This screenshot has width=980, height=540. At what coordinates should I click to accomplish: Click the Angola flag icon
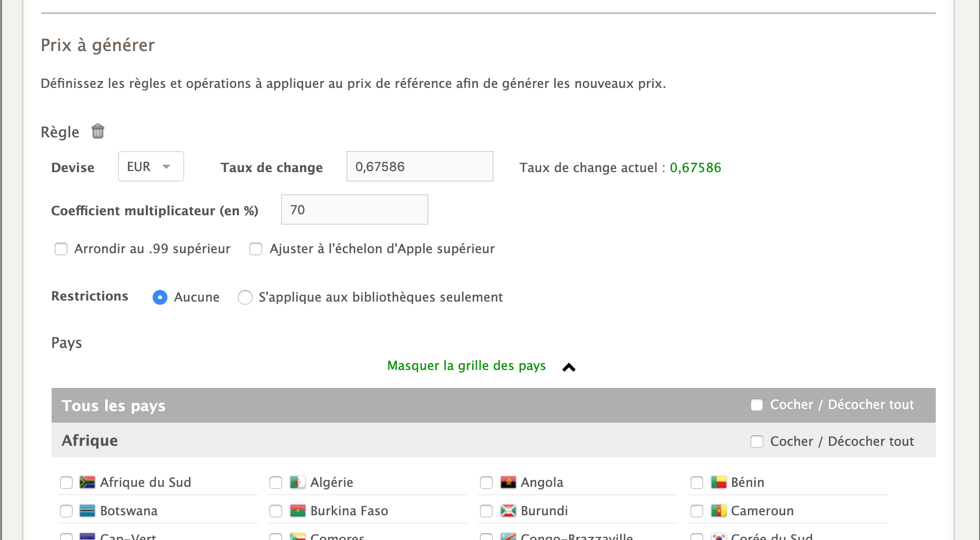point(508,482)
